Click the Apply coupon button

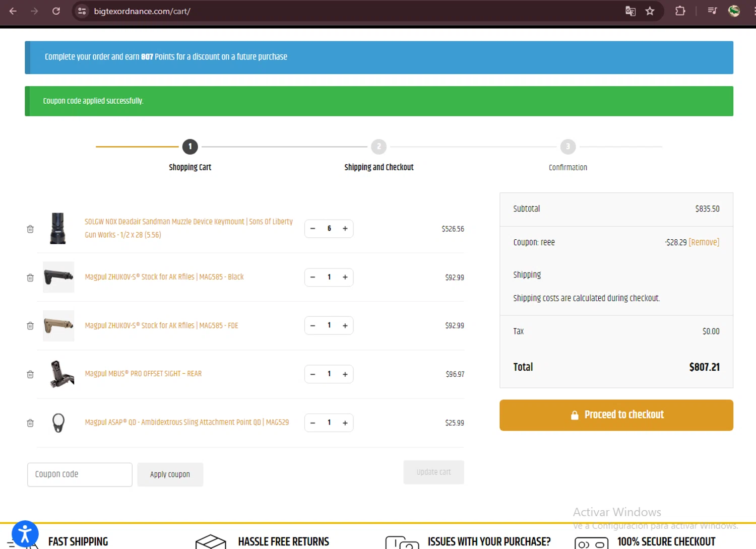[170, 474]
